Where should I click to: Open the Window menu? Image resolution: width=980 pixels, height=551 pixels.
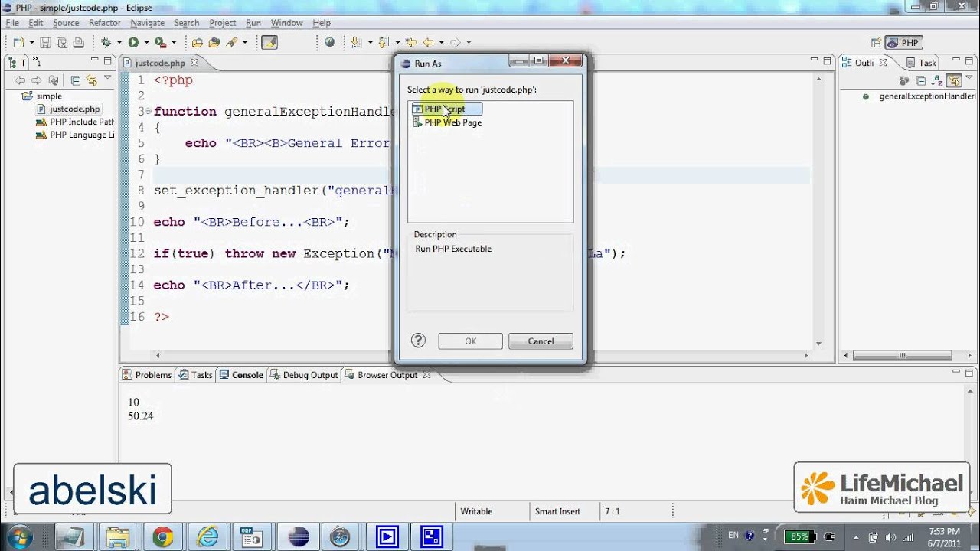tap(287, 23)
